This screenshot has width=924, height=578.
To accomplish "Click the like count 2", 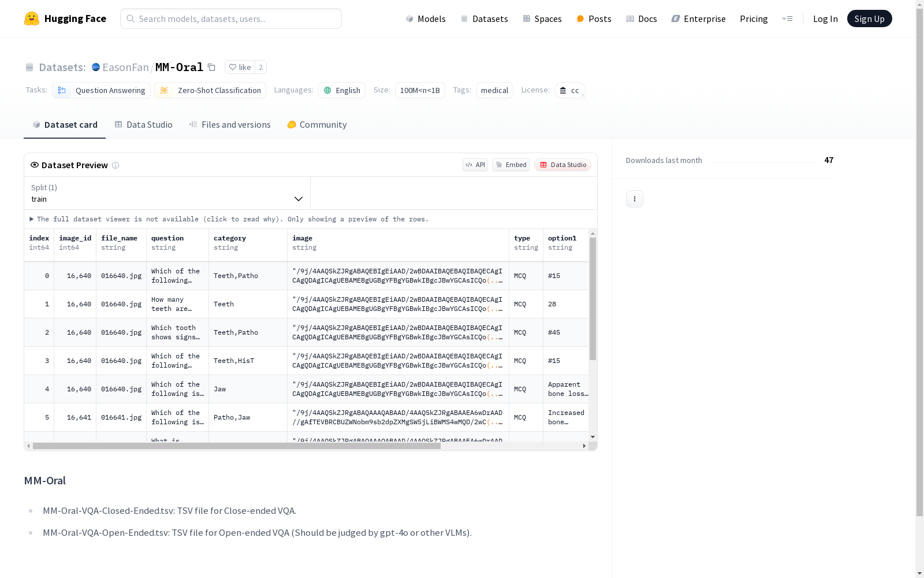I will (261, 67).
